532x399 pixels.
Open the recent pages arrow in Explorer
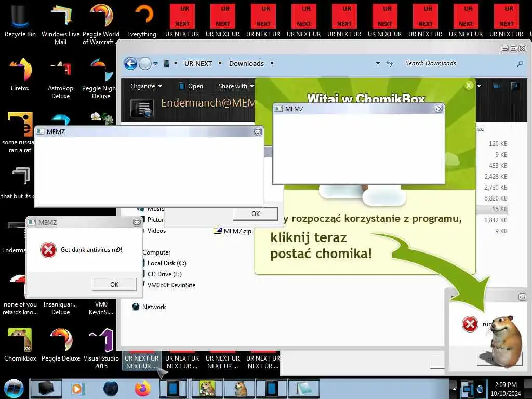point(155,64)
